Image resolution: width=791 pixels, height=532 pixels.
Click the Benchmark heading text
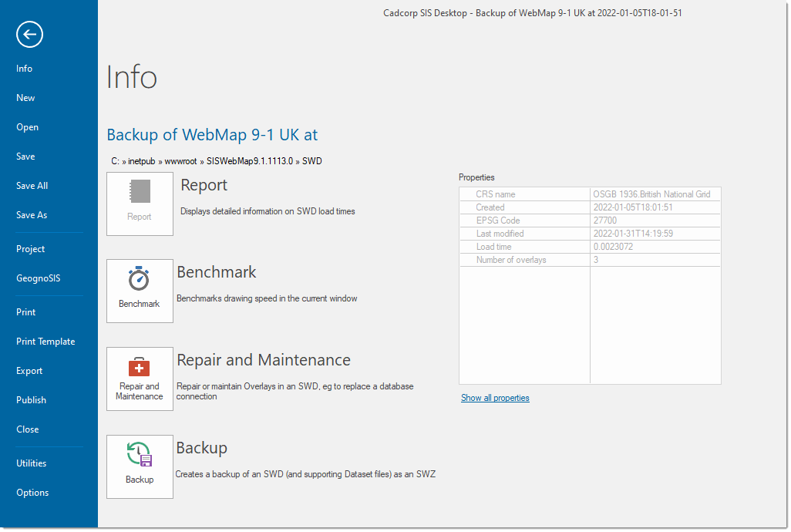[x=217, y=272]
